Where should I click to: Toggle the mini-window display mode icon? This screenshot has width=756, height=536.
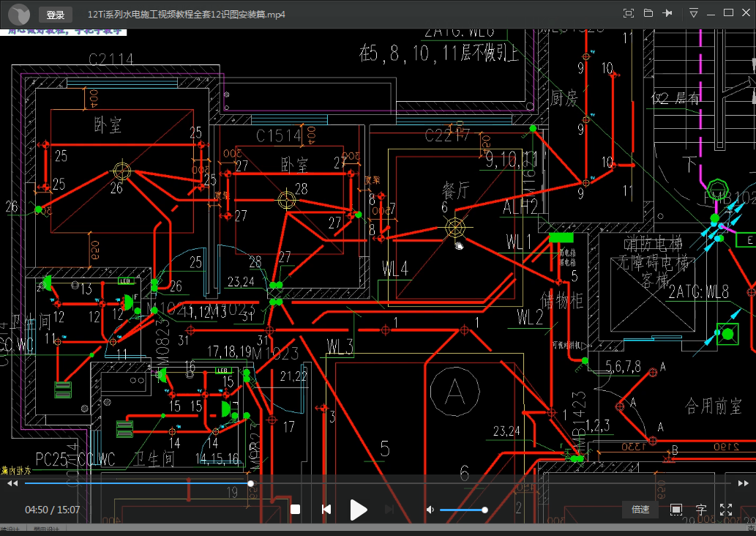pos(676,510)
